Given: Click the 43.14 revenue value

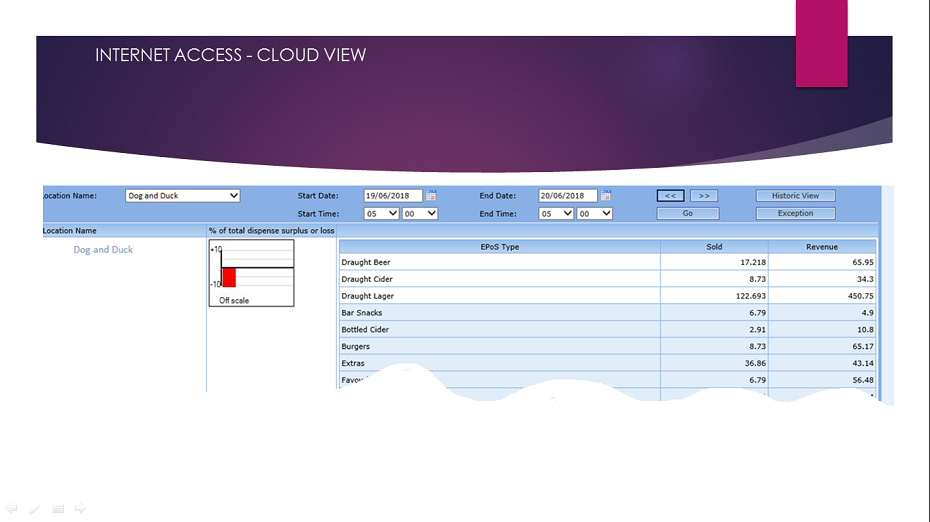Looking at the screenshot, I should pos(863,363).
